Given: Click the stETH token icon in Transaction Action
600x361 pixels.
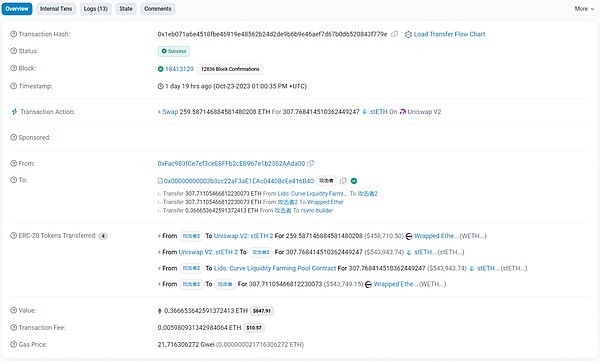Looking at the screenshot, I should 365,112.
